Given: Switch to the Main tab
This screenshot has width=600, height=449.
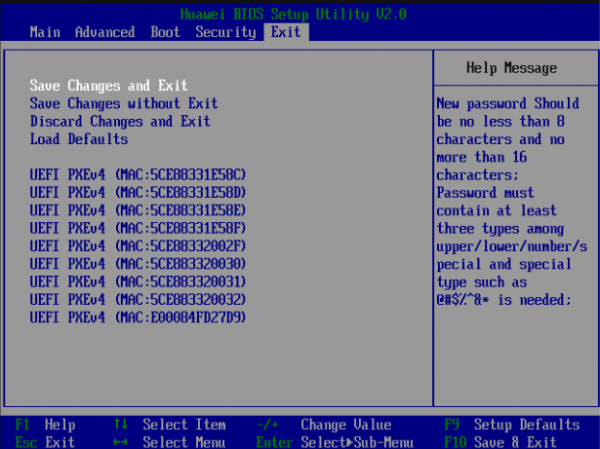Looking at the screenshot, I should [45, 32].
